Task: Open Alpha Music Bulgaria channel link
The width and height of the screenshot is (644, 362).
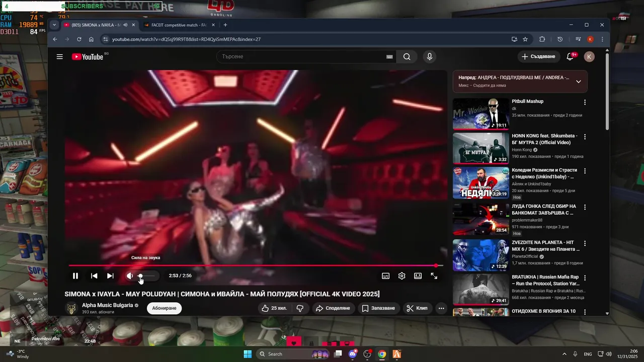Action: (x=107, y=305)
